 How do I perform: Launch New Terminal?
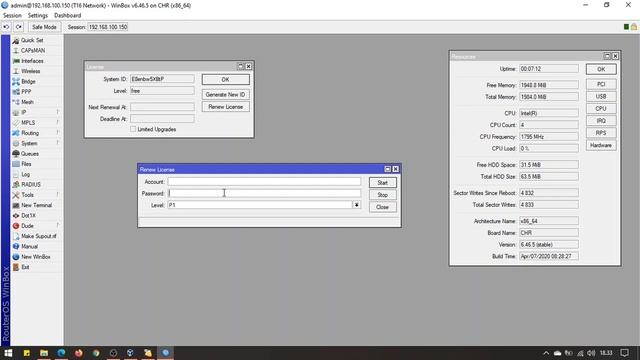click(x=36, y=205)
